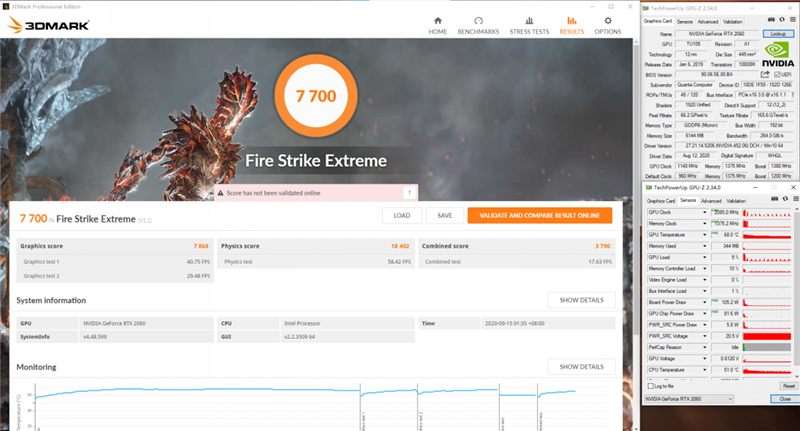Open the BENCHMARKS section

(x=478, y=26)
